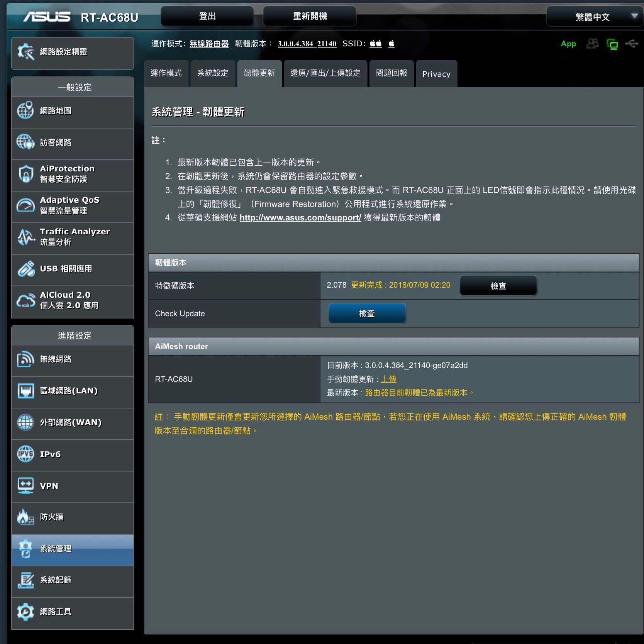Open the 問題回報 tab

click(391, 73)
